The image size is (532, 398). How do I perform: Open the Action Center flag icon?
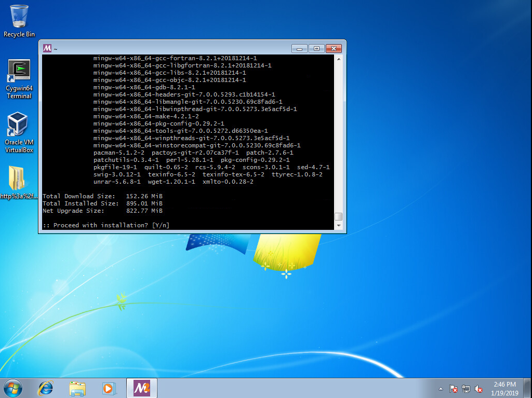point(453,389)
